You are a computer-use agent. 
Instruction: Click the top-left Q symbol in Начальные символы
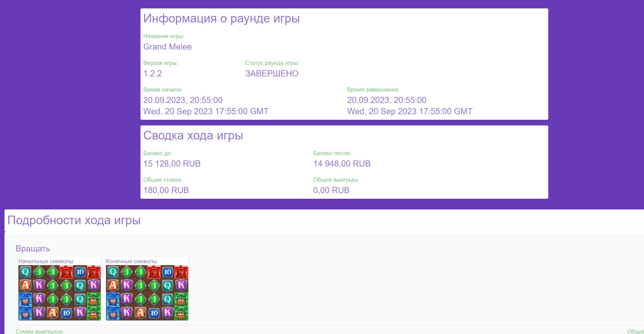pyautogui.click(x=25, y=272)
